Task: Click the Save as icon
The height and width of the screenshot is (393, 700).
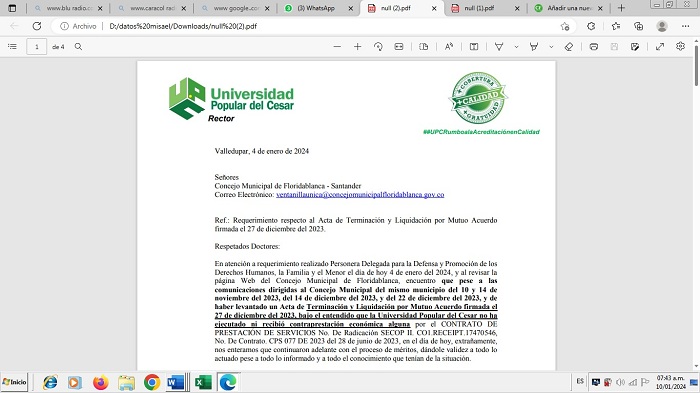Action: [x=635, y=46]
